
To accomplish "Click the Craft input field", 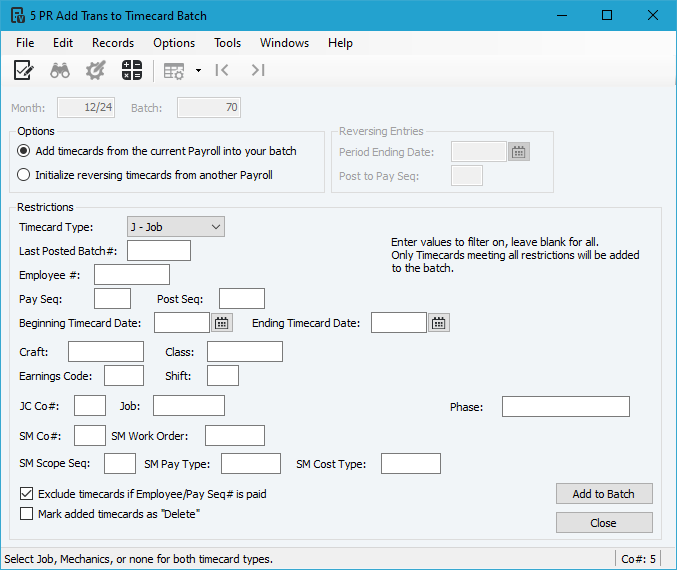I will tap(106, 352).
